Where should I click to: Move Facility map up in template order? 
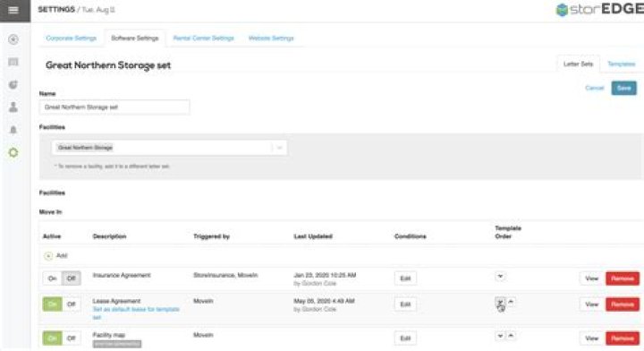pyautogui.click(x=511, y=336)
